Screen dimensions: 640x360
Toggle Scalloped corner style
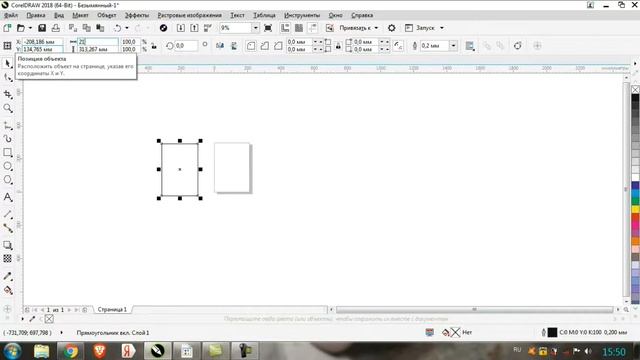[x=264, y=46]
